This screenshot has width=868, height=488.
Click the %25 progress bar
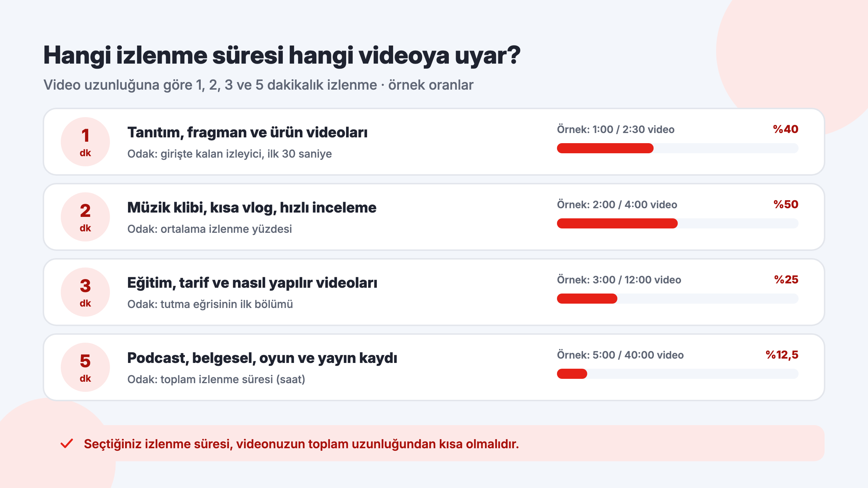click(677, 299)
